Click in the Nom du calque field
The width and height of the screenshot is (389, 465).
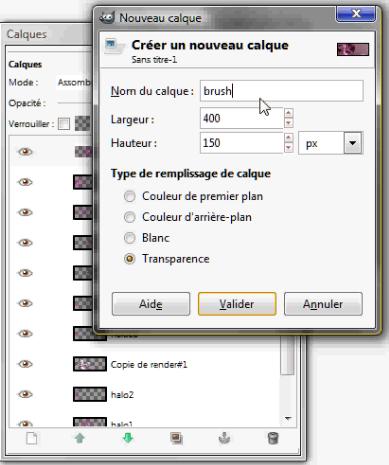[281, 91]
